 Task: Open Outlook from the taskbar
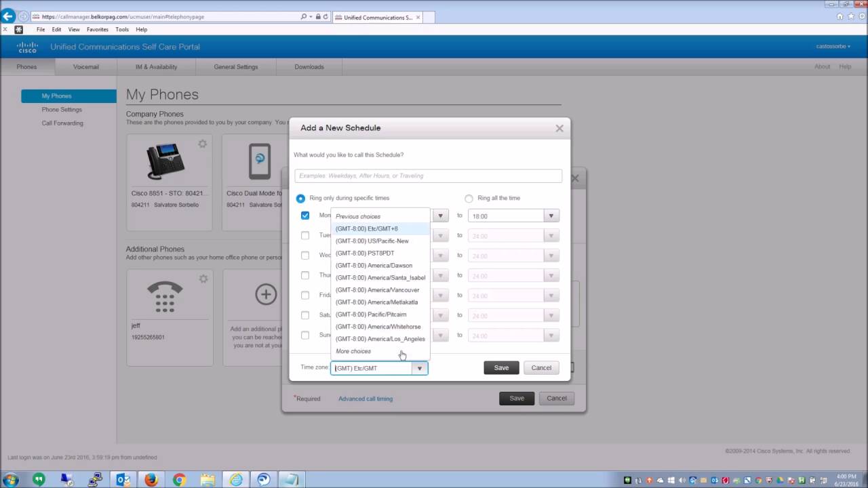[x=123, y=480]
